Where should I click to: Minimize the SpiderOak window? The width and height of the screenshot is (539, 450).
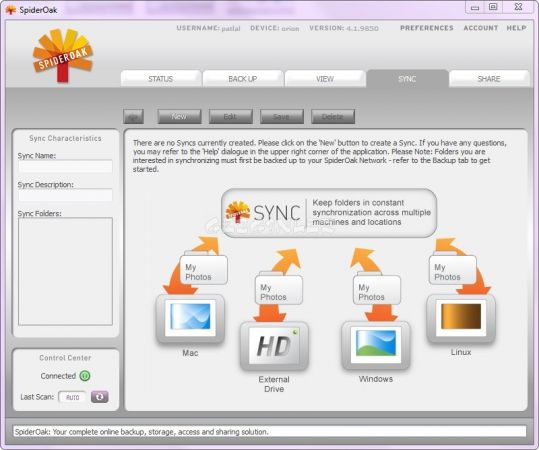(x=475, y=7)
